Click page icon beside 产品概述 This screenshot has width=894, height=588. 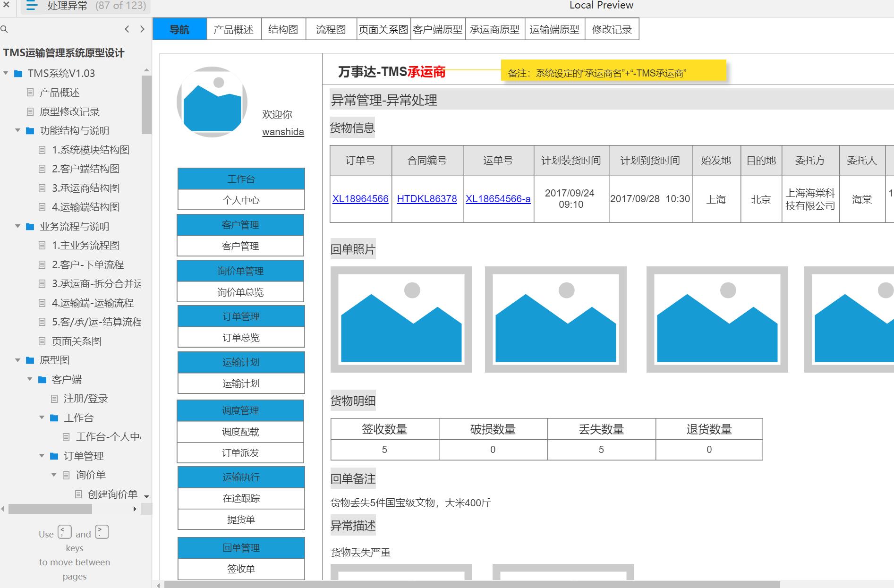coord(31,93)
